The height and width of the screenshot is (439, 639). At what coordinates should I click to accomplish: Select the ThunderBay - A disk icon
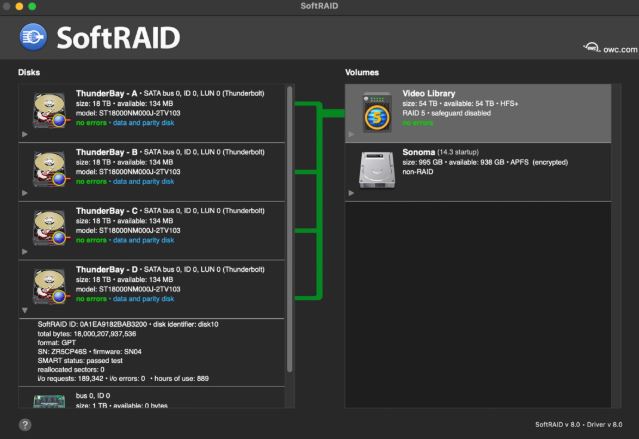tap(50, 110)
